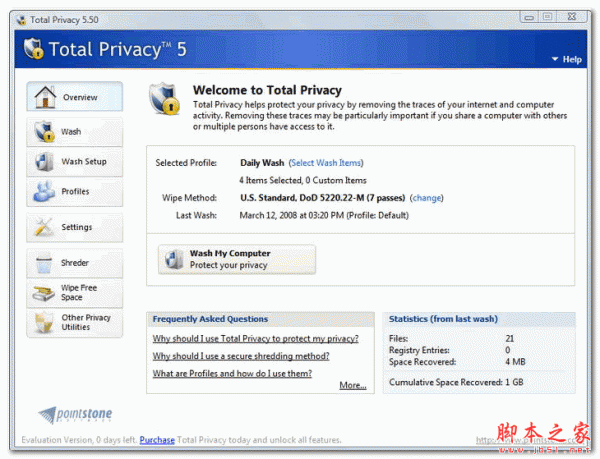The image size is (600, 459).
Task: Maximize the Total Privacy window
Action: point(548,17)
